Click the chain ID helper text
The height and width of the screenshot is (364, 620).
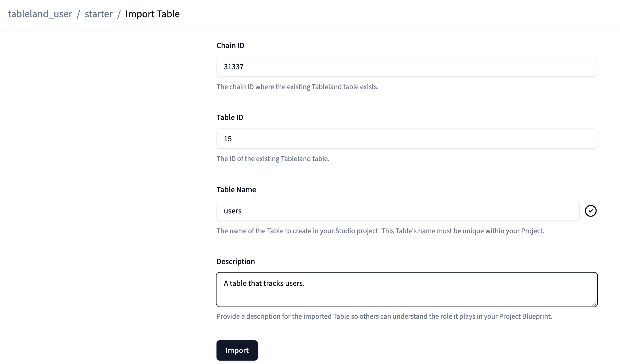click(297, 87)
